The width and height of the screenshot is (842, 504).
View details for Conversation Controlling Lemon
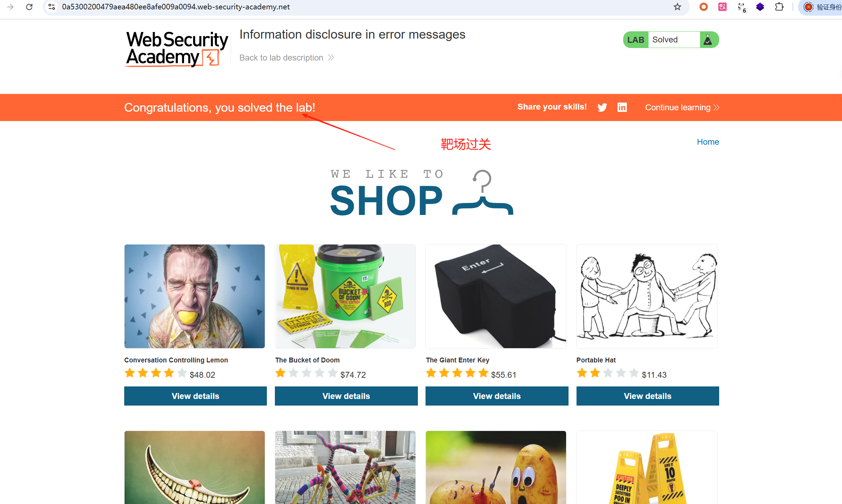[x=196, y=396]
